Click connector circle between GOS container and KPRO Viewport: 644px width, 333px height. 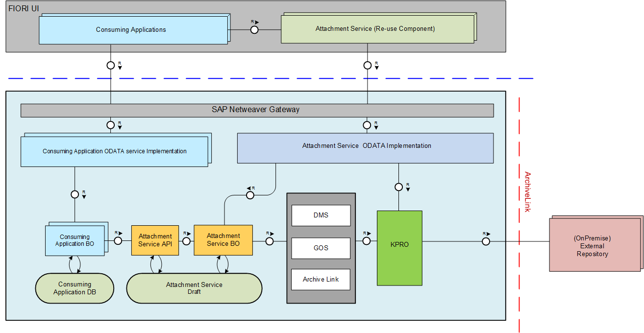[x=366, y=241]
